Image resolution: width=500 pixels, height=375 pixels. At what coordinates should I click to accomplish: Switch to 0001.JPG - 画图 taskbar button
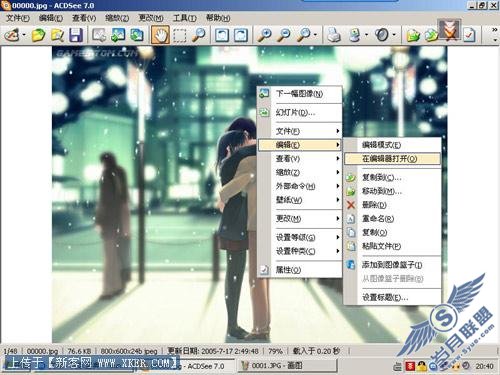point(288,366)
